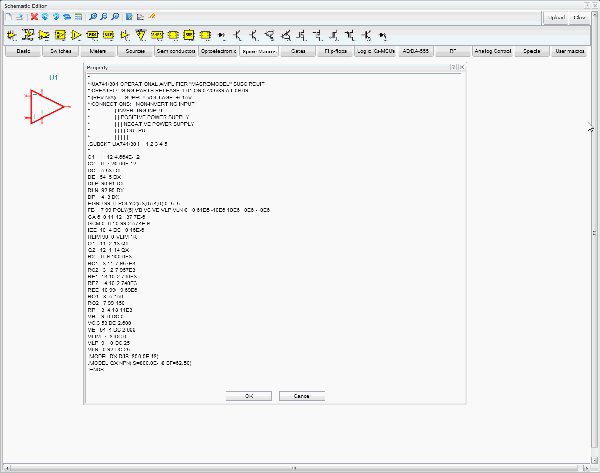This screenshot has width=600, height=473.
Task: Click the .ENDS line in netlist
Action: 96,370
